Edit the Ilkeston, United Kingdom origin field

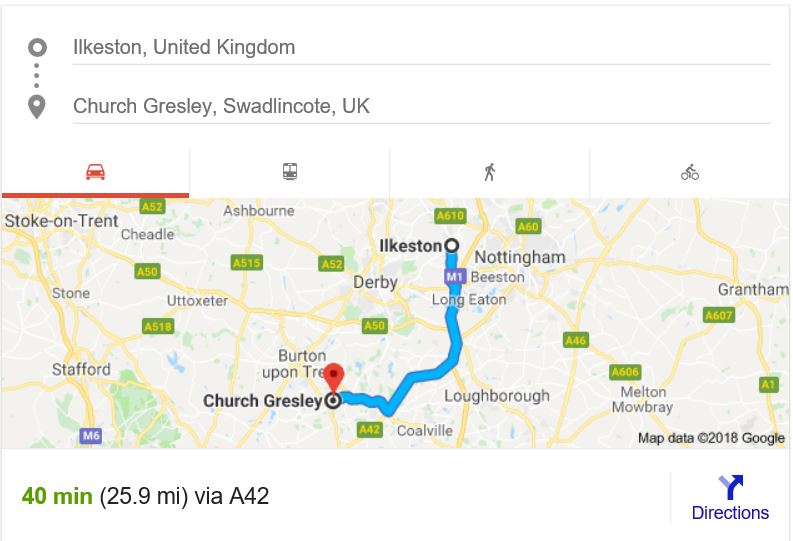click(421, 48)
